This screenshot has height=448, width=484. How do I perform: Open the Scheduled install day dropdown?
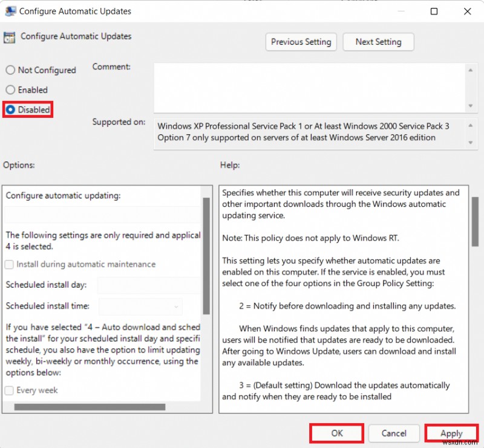[x=149, y=285]
